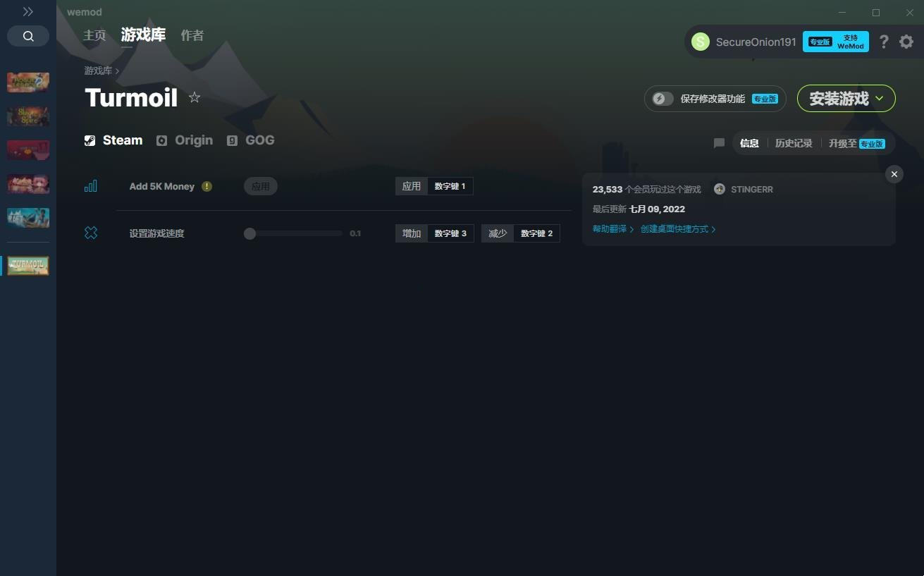Image resolution: width=924 pixels, height=576 pixels.
Task: Select Steam platform tab
Action: (x=113, y=140)
